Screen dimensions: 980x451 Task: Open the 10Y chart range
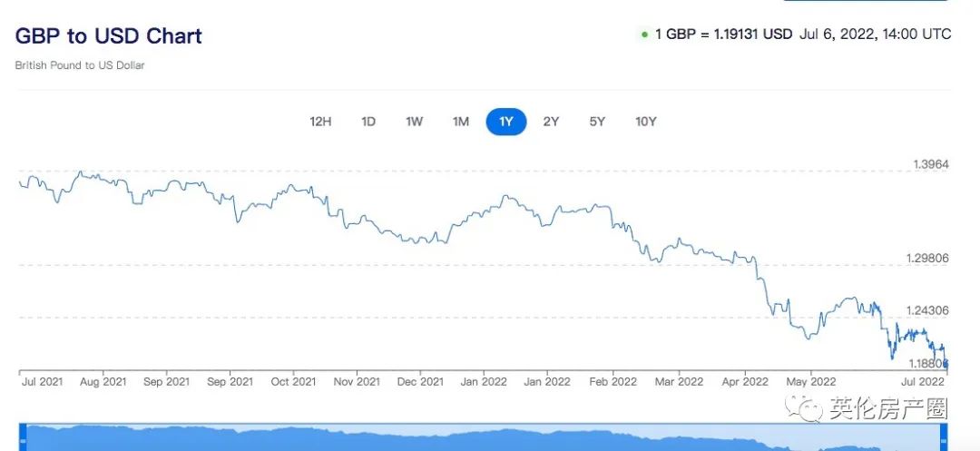645,122
